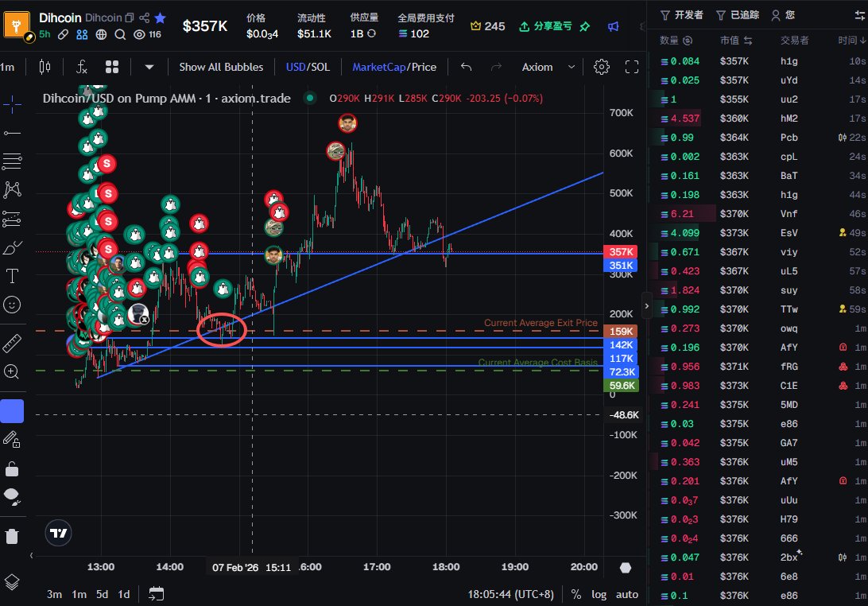868x606 pixels.
Task: Open the indicators fx button
Action: 81,67
